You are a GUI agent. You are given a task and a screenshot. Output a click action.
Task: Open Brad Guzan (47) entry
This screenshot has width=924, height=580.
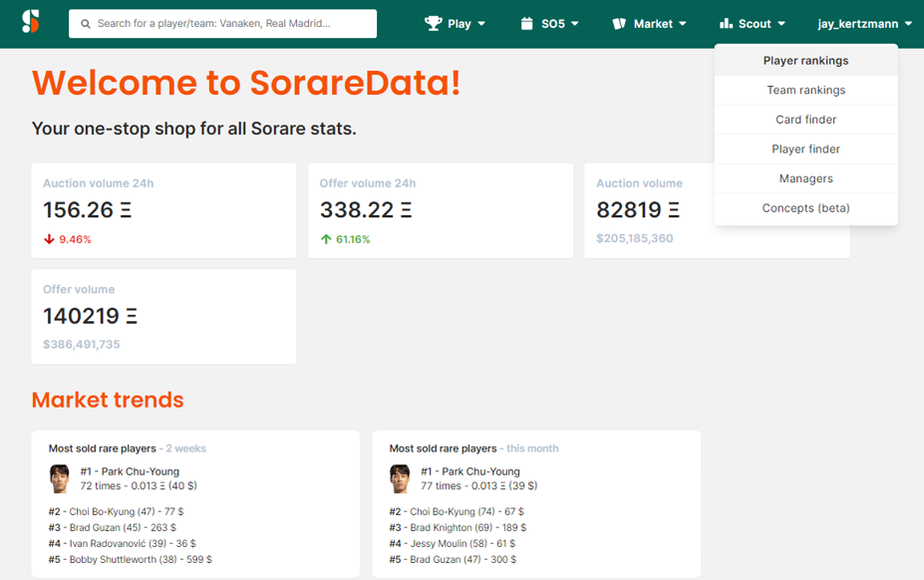point(453,559)
